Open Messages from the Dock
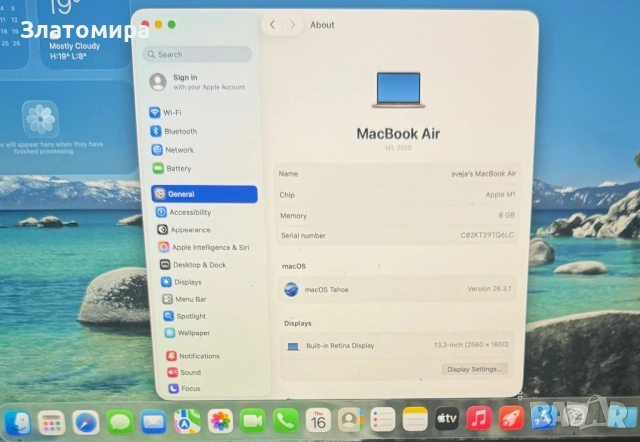This screenshot has height=442, width=640. [120, 422]
